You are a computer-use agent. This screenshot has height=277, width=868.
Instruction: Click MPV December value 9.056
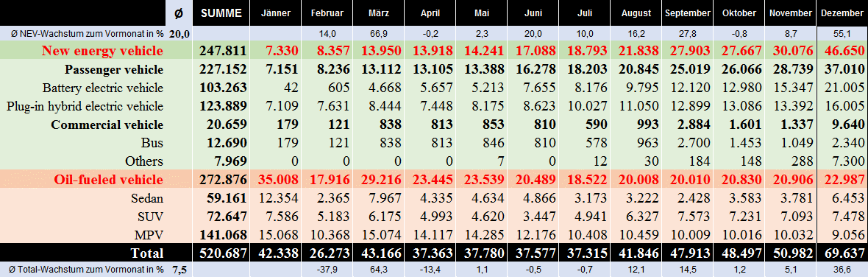pyautogui.click(x=848, y=234)
